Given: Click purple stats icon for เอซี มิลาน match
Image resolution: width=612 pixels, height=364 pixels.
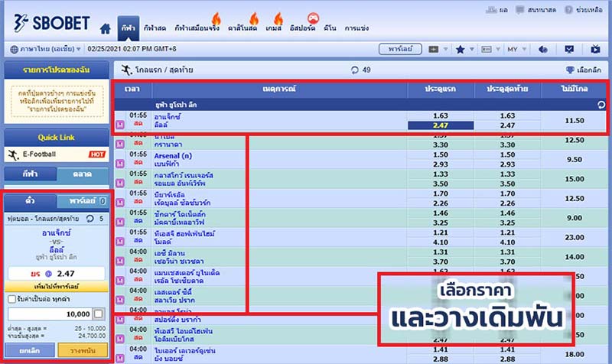Looking at the screenshot, I should click(120, 261).
